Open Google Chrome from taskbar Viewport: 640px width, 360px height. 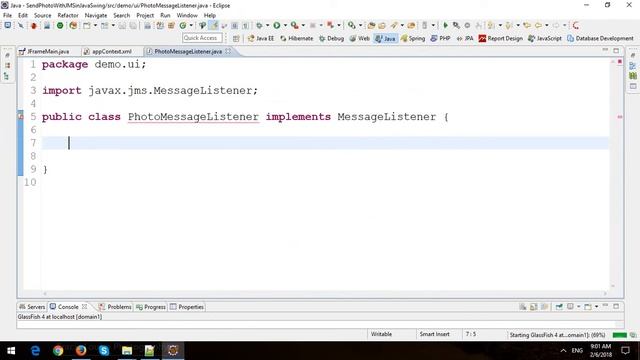point(58,350)
